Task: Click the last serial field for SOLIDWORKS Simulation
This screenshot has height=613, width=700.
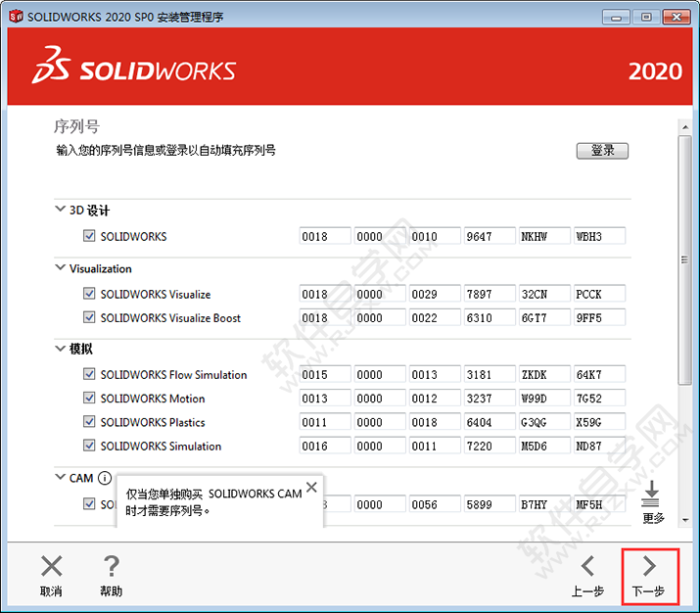Action: click(x=599, y=446)
